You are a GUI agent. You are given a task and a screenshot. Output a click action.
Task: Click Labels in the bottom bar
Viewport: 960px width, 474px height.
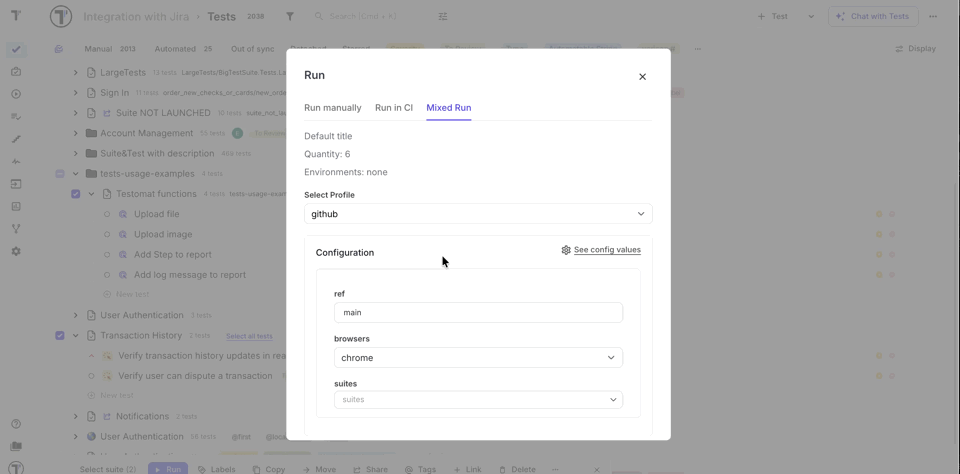(217, 469)
